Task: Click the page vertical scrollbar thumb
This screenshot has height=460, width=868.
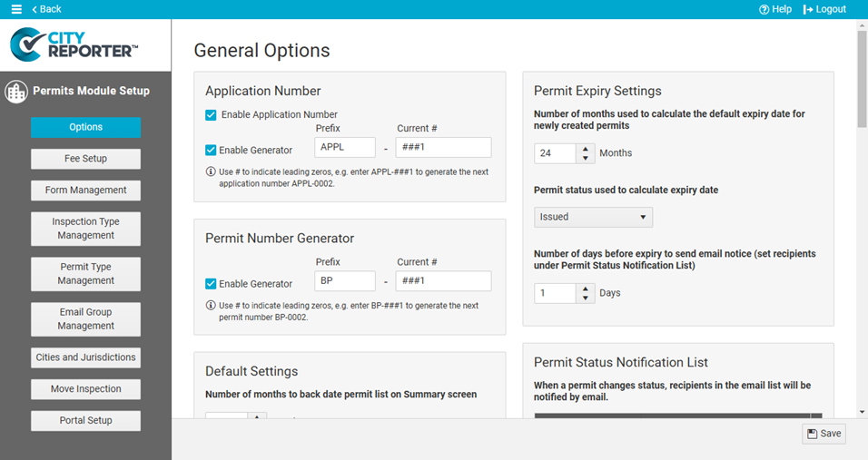Action: 862,79
